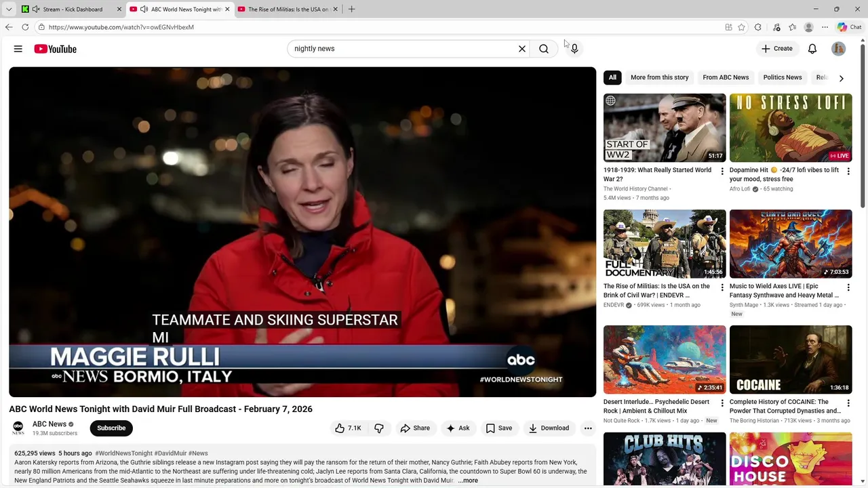This screenshot has width=868, height=488.
Task: Open the Ask AI assistant button
Action: click(458, 428)
